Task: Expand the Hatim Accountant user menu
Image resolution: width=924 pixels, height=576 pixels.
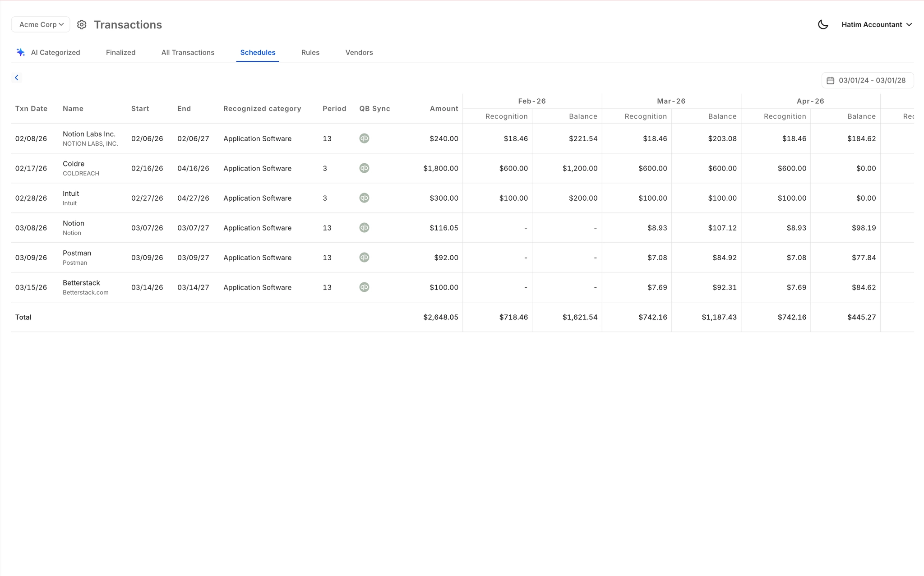Action: (876, 25)
